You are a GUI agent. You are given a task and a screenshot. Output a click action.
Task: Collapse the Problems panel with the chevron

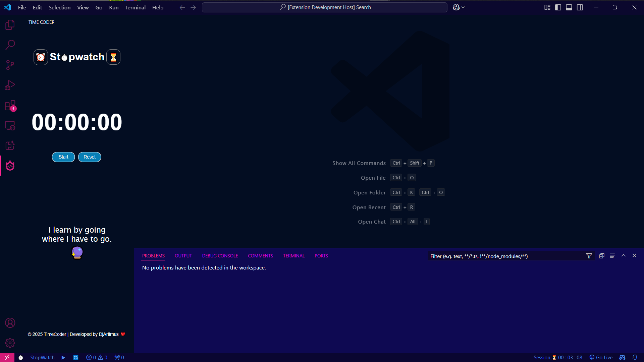point(624,255)
